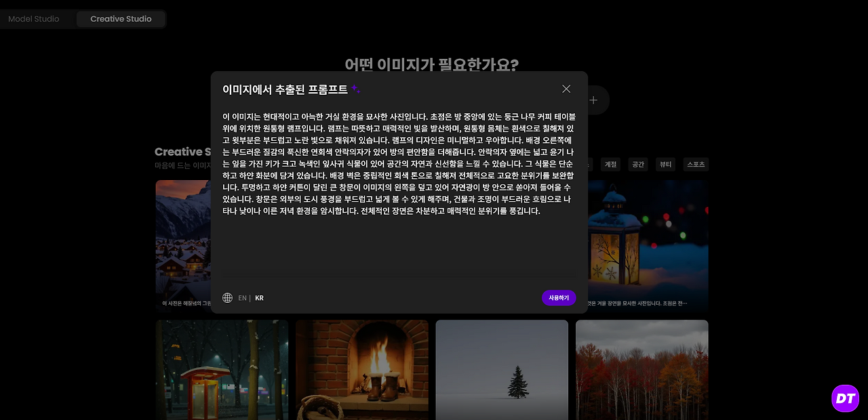Select the lone pine tree snow image
868x420 pixels.
point(502,370)
